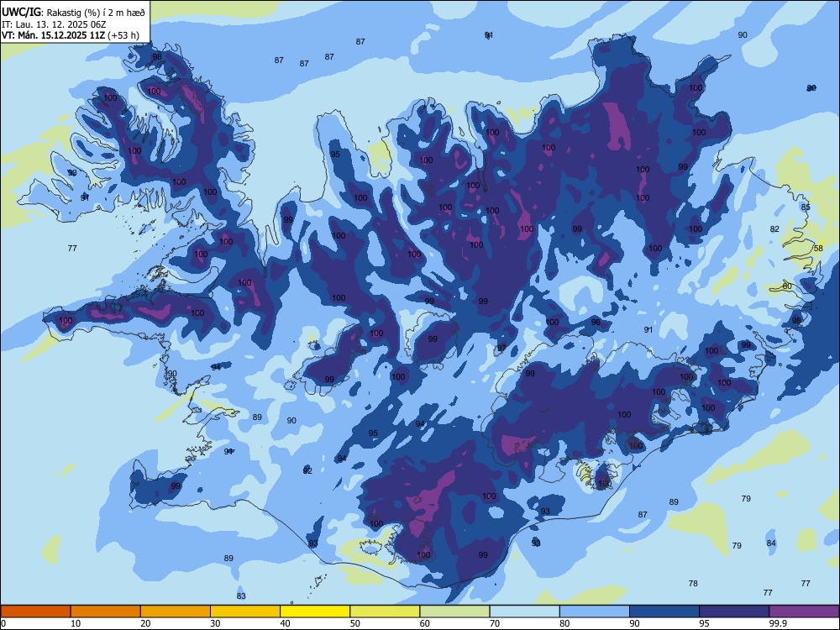Click the map value '92' in the southwest
The image size is (840, 630).
click(307, 471)
